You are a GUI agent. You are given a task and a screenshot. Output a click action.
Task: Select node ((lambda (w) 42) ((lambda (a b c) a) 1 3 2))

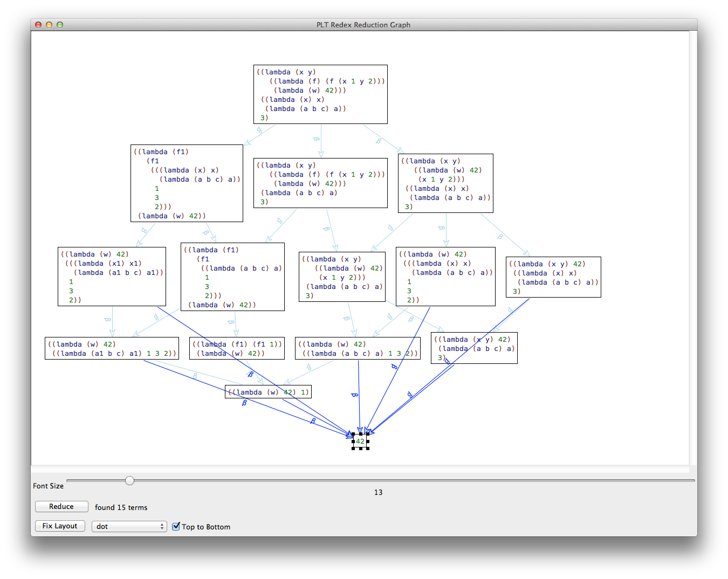point(358,348)
